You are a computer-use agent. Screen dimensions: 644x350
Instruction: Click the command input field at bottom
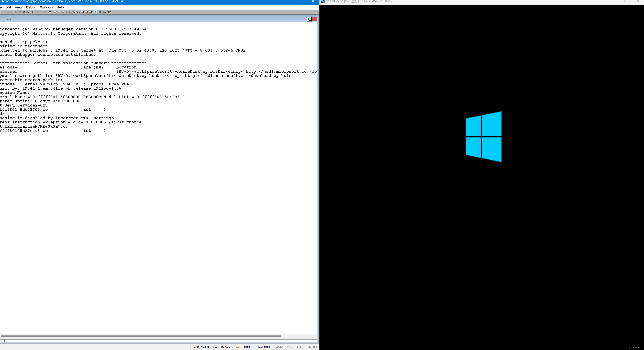[160, 341]
